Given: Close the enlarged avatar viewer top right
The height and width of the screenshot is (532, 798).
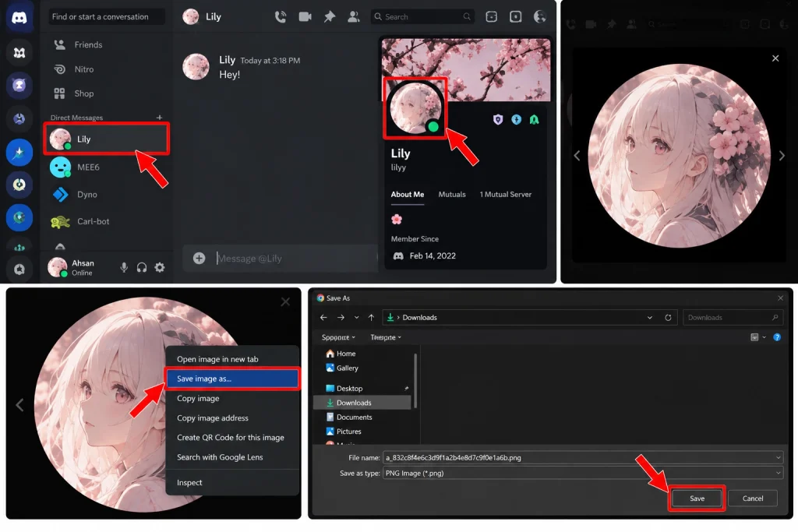Looking at the screenshot, I should coord(775,58).
